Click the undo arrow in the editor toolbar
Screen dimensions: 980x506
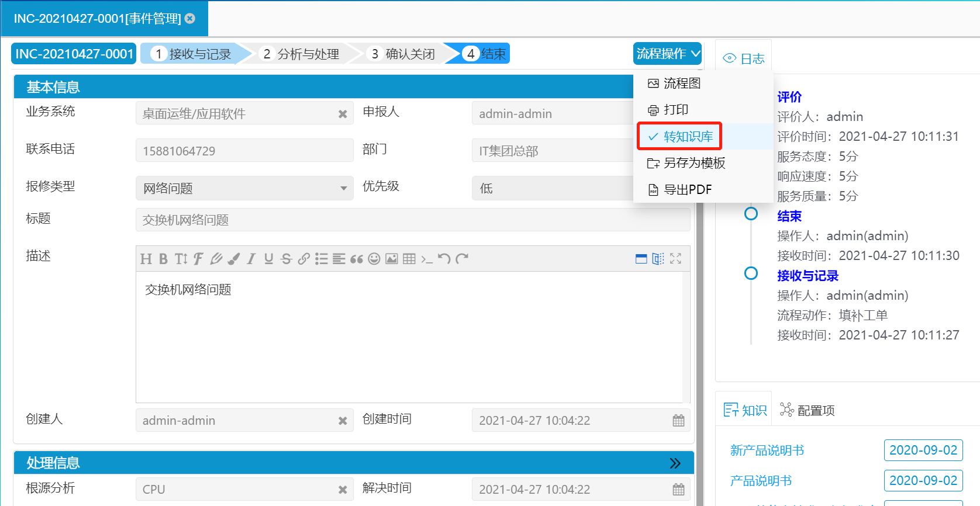[444, 259]
